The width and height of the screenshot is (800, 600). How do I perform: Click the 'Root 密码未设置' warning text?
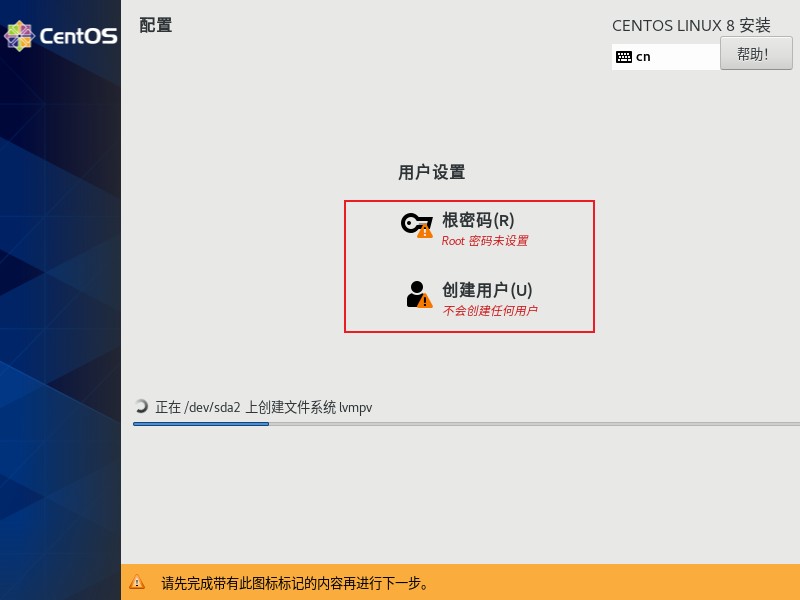[485, 241]
